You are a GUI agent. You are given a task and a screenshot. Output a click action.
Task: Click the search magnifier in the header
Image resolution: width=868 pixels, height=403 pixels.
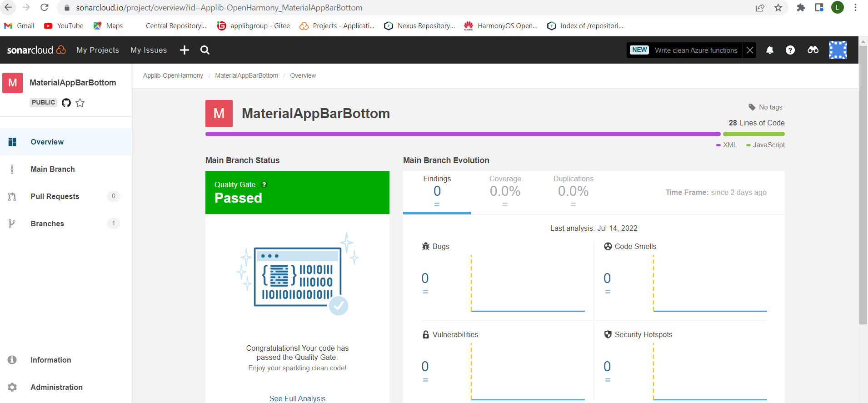click(x=205, y=50)
